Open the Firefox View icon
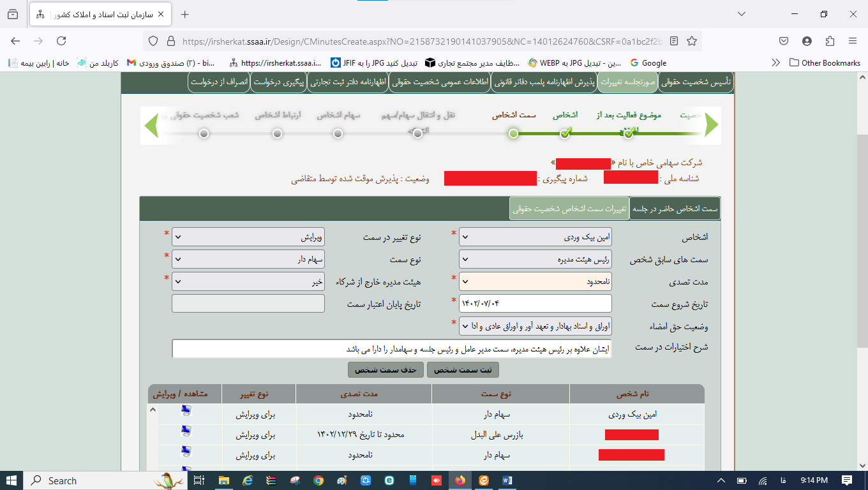868x490 pixels. [13, 14]
